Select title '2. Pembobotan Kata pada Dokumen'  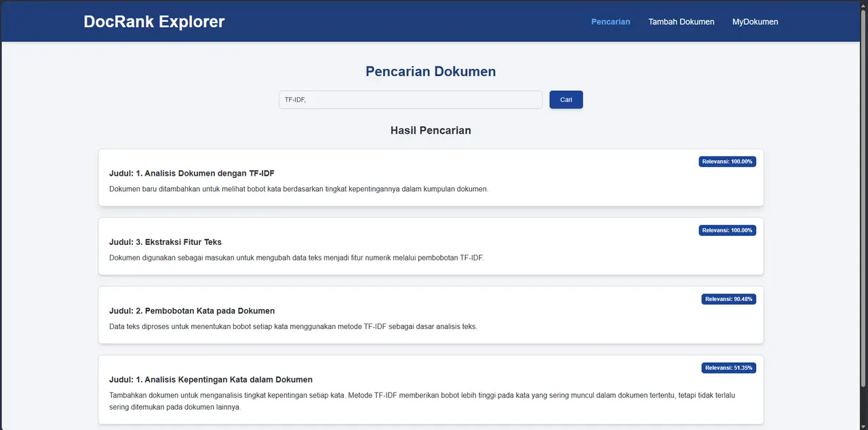[192, 311]
